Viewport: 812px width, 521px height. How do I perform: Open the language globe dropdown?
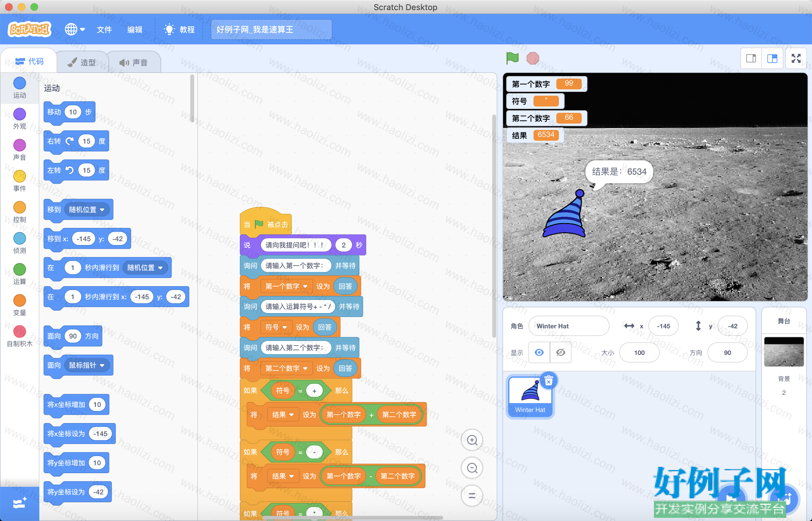[x=75, y=29]
